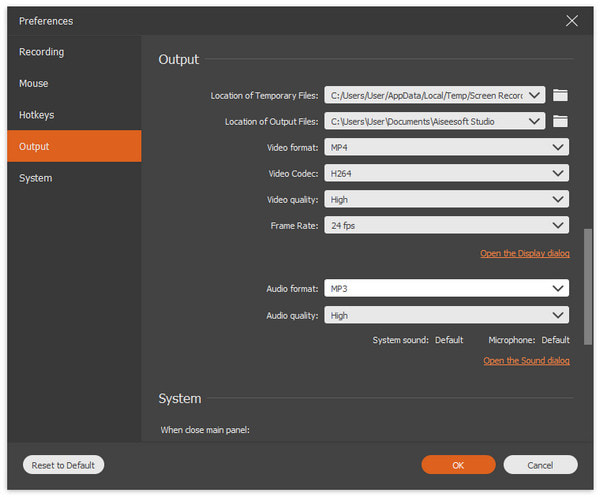The width and height of the screenshot is (600, 497).
Task: Confirm settings with the OK button
Action: pyautogui.click(x=458, y=465)
